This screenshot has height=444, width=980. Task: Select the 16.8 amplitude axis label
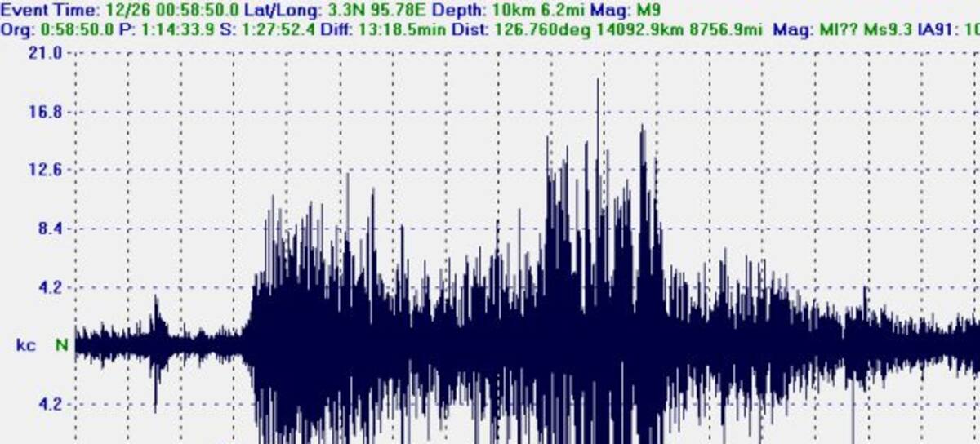pyautogui.click(x=46, y=112)
